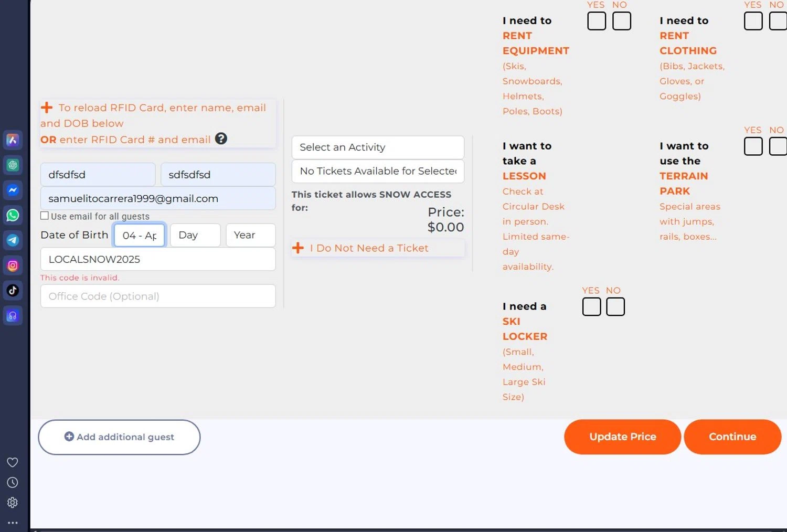Image resolution: width=787 pixels, height=532 pixels.
Task: Check YES for Ski Locker
Action: 592,306
